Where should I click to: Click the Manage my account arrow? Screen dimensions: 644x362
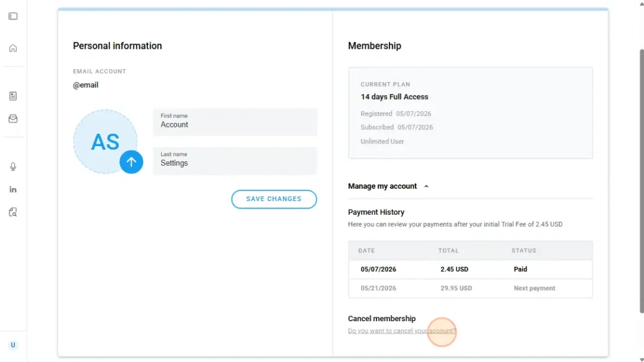(x=426, y=186)
